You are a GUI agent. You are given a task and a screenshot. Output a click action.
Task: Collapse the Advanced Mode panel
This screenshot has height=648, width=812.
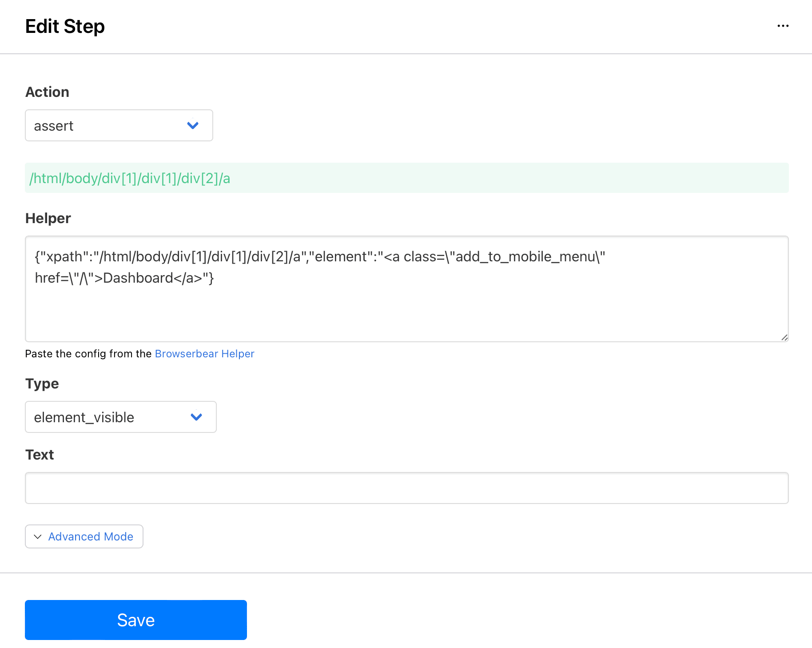click(x=84, y=536)
